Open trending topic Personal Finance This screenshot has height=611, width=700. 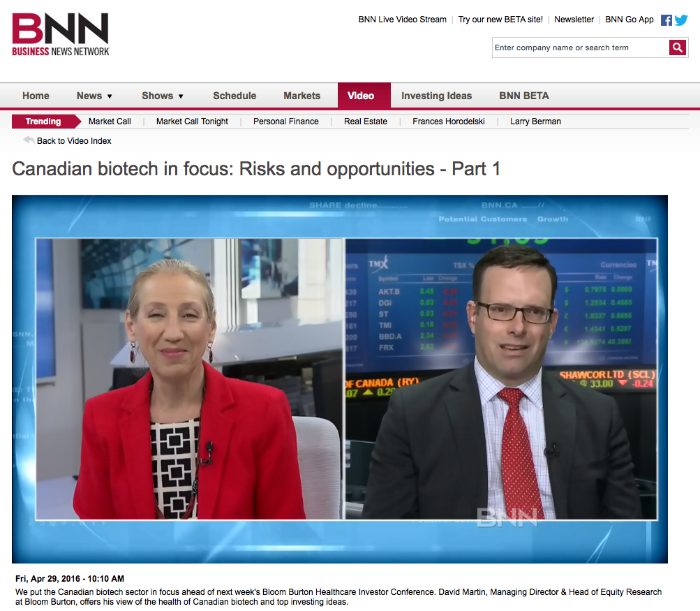285,122
